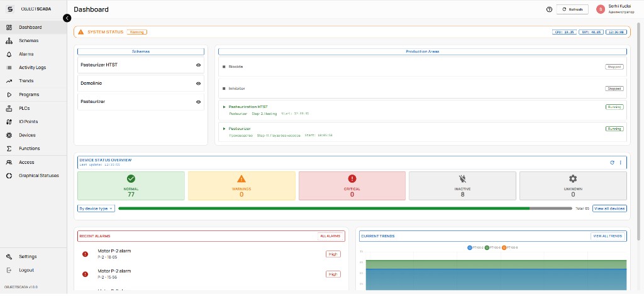This screenshot has height=297, width=644.
Task: Click the Programs play icon
Action: [9, 95]
